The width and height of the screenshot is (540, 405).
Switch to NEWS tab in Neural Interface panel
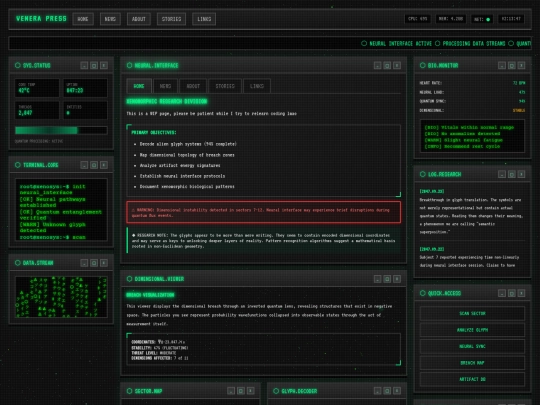click(x=165, y=86)
